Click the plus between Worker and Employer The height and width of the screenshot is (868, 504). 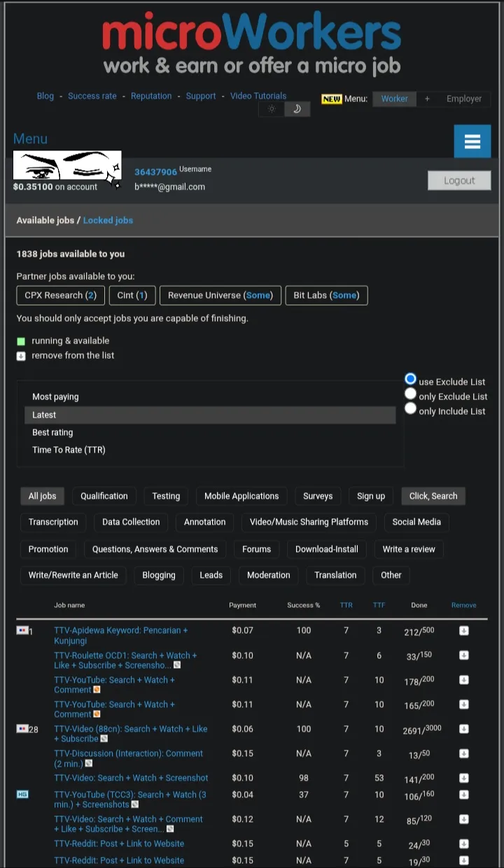427,99
